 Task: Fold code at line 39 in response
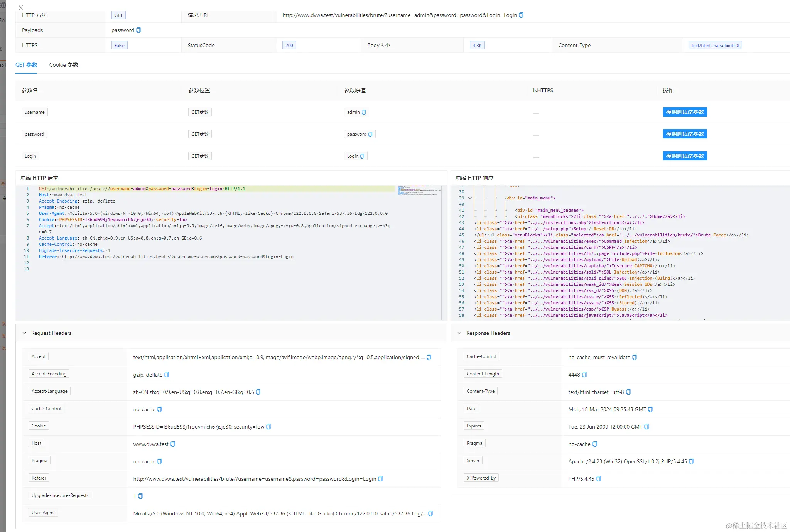click(469, 198)
